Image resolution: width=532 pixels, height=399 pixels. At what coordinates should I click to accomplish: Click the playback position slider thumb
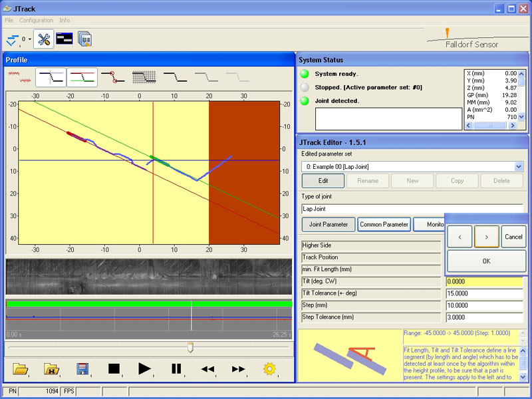[x=190, y=347]
